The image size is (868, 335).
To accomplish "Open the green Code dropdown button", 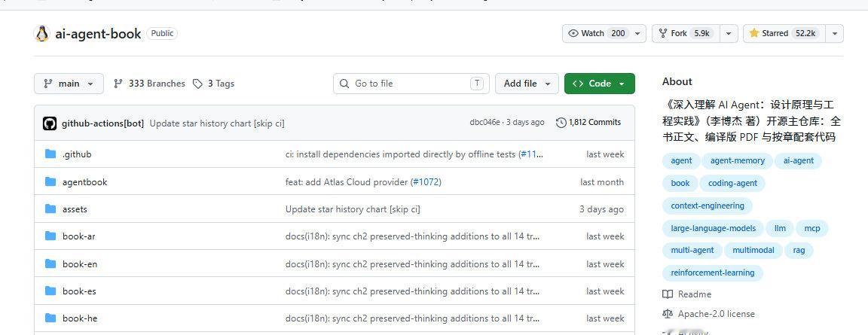I will click(x=600, y=84).
